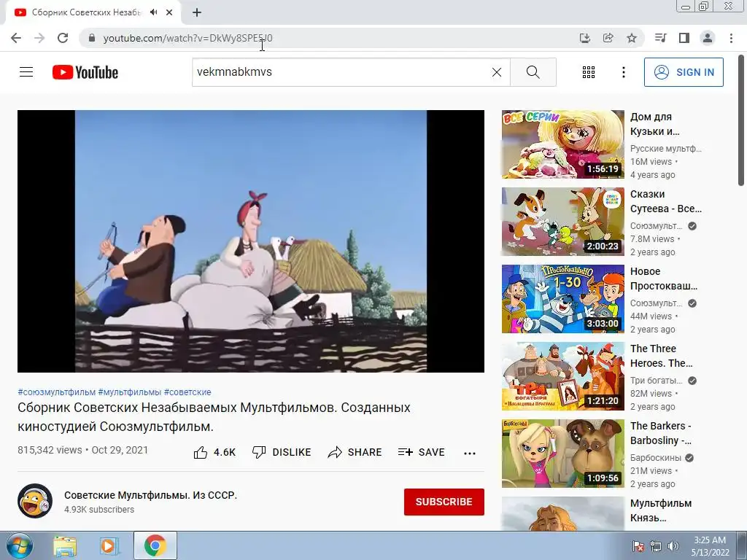Share this page from address bar

(608, 38)
